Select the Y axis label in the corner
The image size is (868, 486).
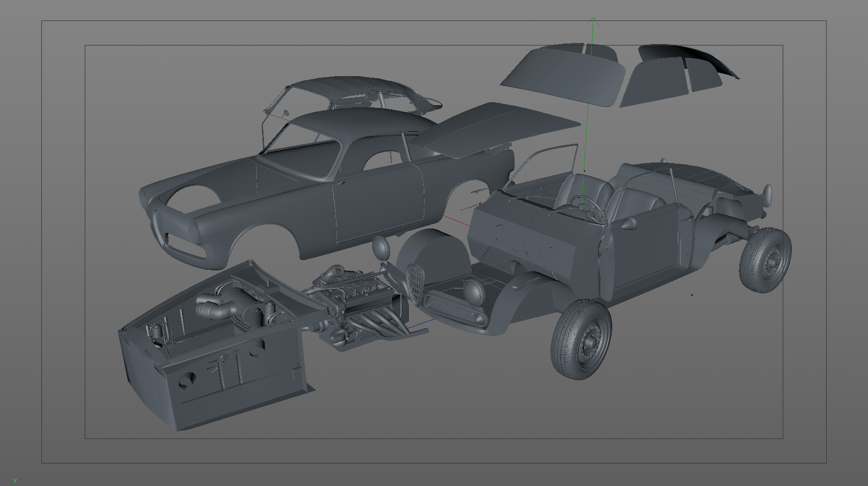tap(15, 481)
